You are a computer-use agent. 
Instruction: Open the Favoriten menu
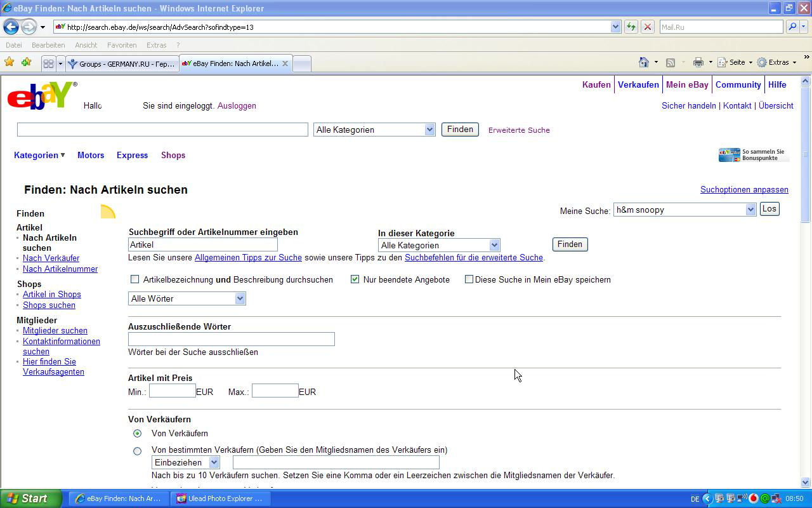pyautogui.click(x=122, y=45)
